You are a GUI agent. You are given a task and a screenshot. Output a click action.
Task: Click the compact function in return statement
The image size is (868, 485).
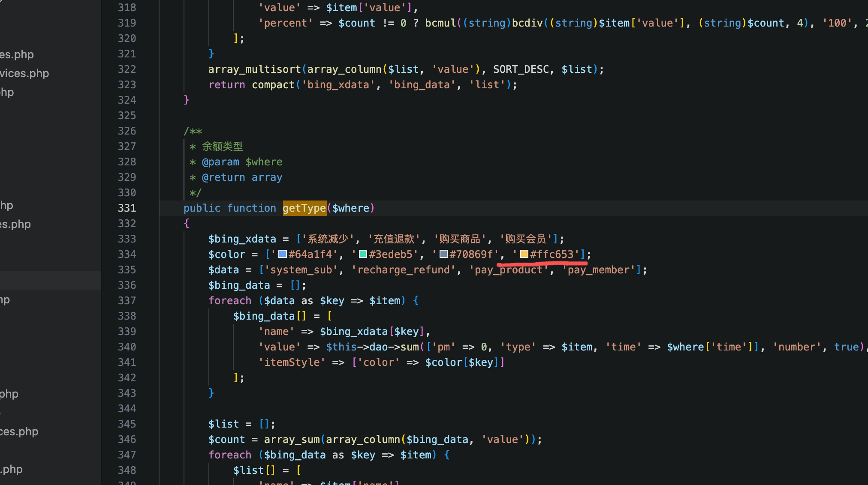(273, 85)
